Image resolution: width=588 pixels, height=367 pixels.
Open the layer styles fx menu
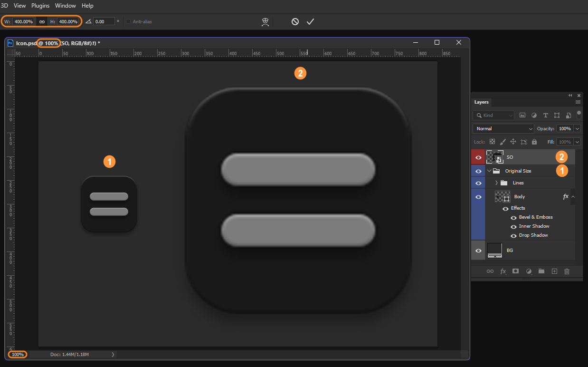(x=503, y=271)
